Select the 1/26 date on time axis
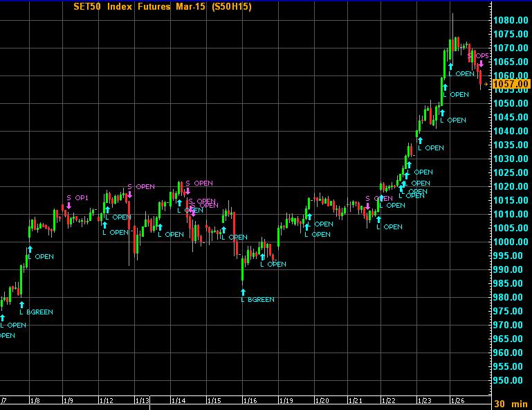532x410 pixels. click(x=457, y=401)
